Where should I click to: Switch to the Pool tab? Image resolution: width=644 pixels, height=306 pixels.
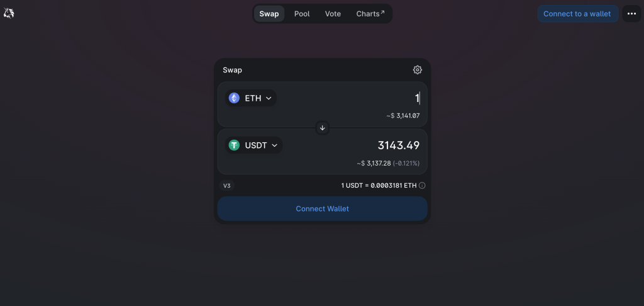point(302,14)
